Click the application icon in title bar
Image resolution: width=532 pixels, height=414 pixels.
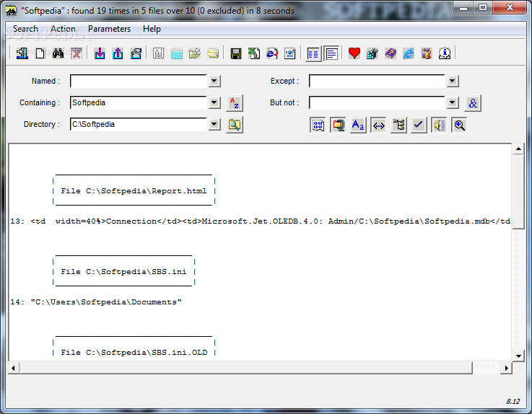(12, 11)
